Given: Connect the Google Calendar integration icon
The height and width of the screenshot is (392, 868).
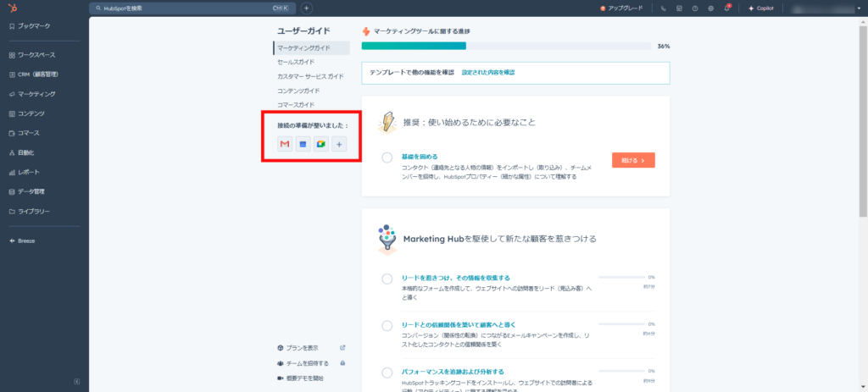Looking at the screenshot, I should [x=303, y=144].
